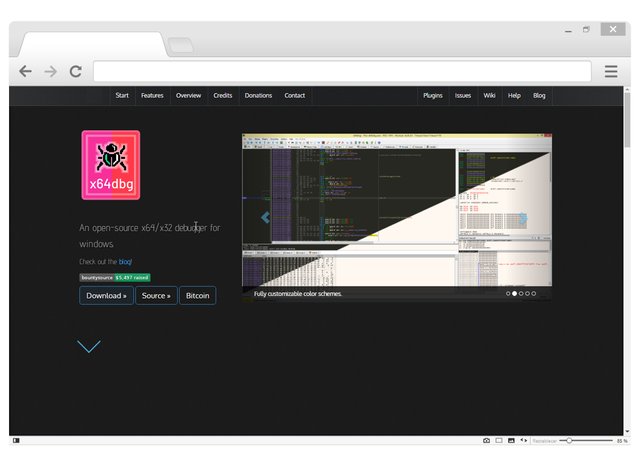Click the page actions code-brackets icon
Viewport: 640px width, 457px height.
(524, 440)
